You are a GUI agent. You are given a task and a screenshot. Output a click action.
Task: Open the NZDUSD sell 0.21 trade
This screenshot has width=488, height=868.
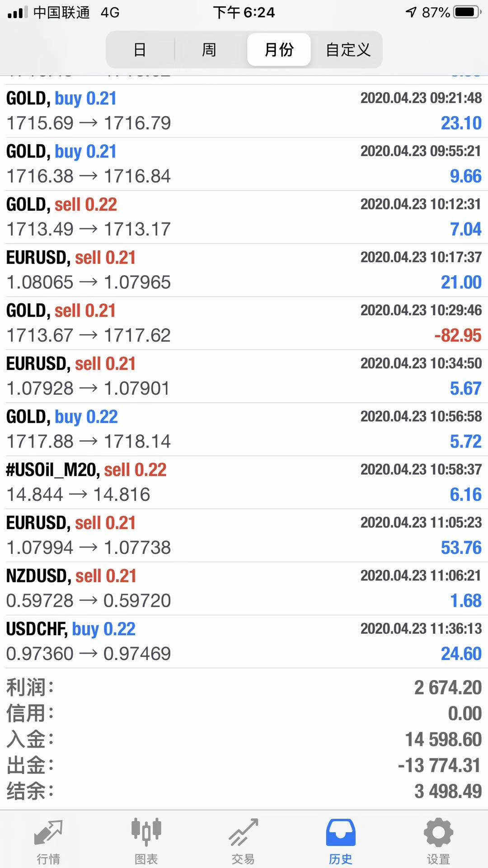click(244, 588)
